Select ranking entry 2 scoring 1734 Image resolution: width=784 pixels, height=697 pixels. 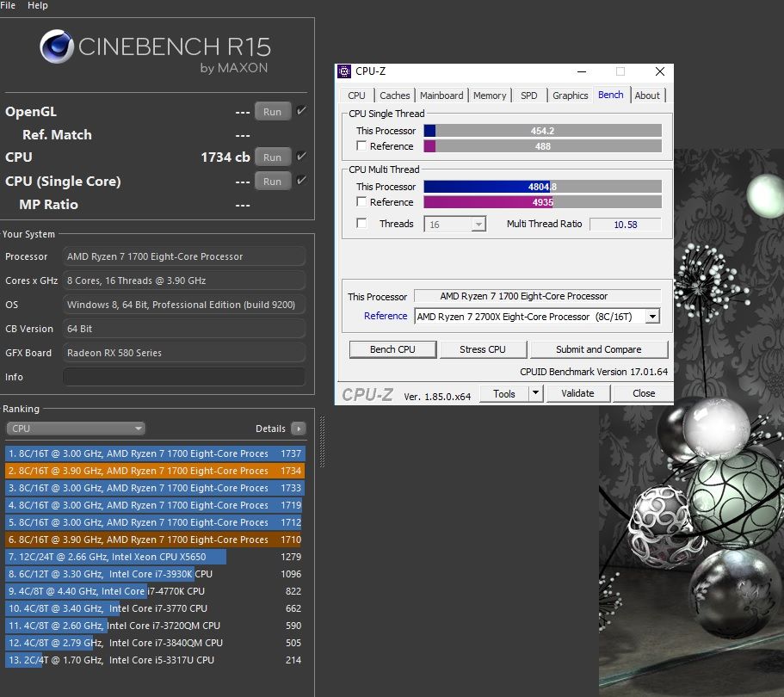(155, 471)
